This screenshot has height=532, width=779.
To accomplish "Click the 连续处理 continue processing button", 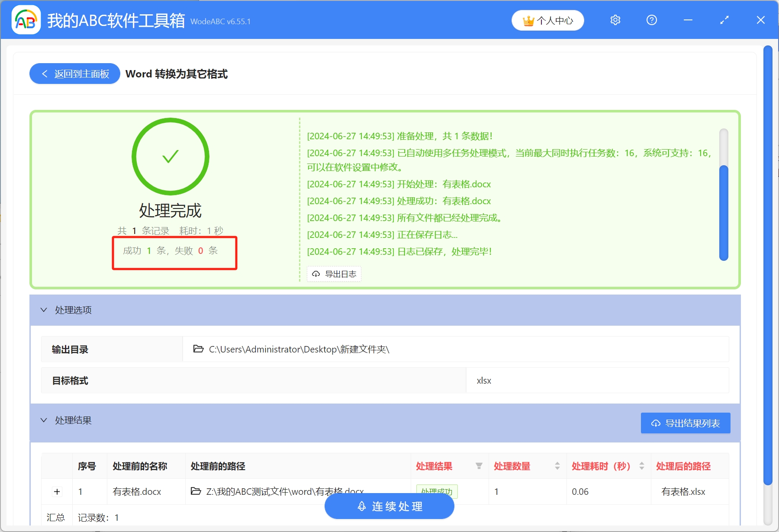I will [x=389, y=506].
